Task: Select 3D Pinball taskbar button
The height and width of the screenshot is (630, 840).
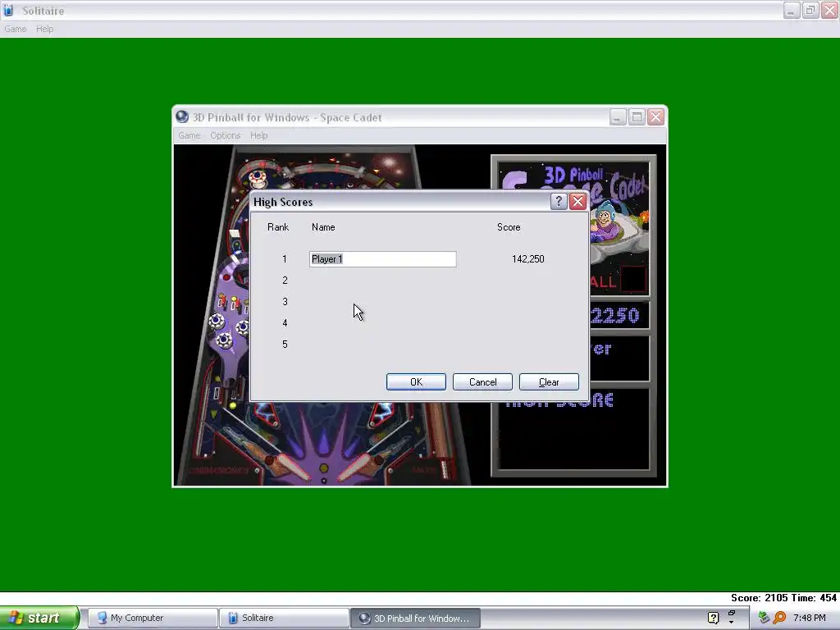Action: tap(415, 618)
